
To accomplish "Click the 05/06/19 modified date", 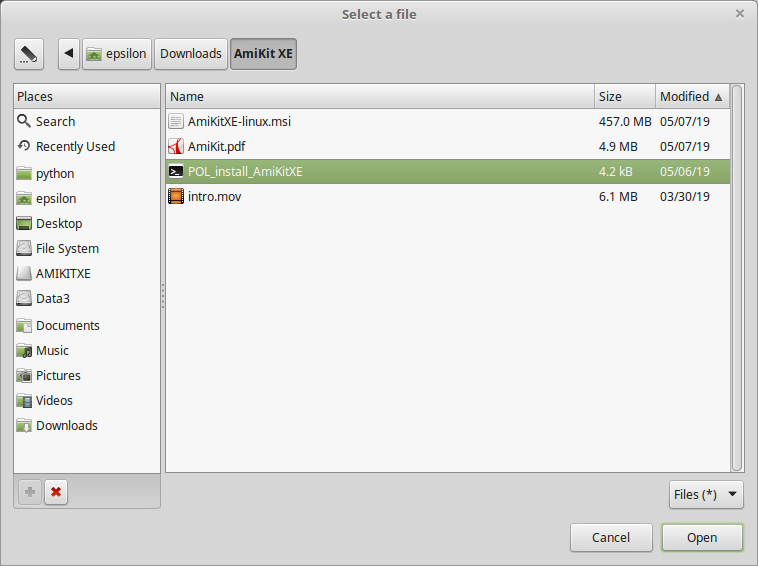I will coord(685,172).
